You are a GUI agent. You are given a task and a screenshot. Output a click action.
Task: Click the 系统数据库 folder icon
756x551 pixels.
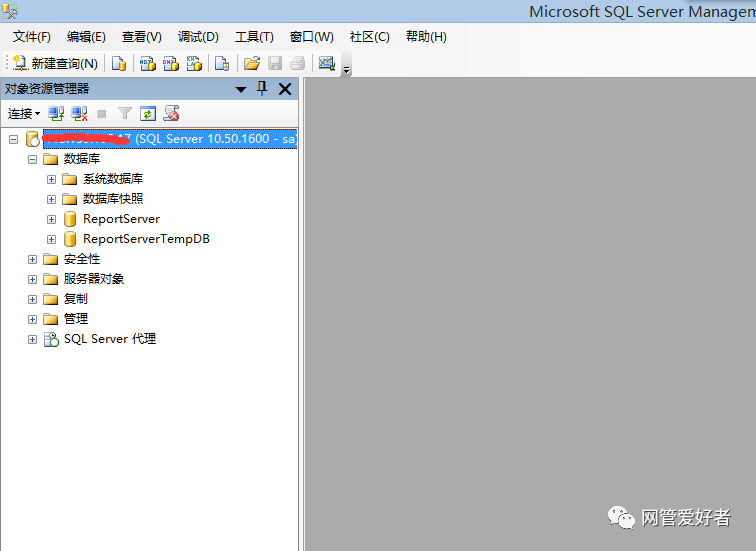coord(69,179)
